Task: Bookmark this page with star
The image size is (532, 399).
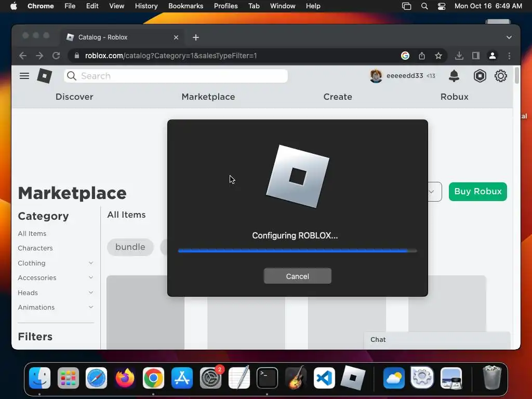Action: pyautogui.click(x=438, y=56)
